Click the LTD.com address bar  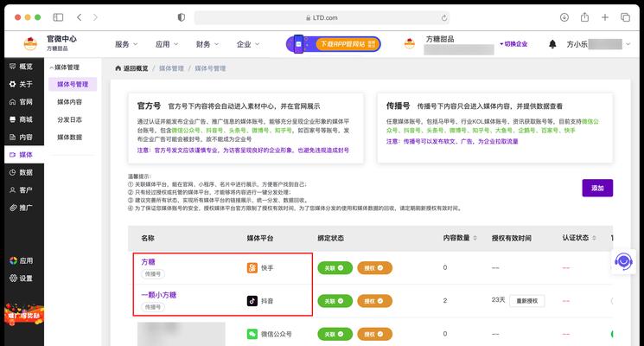pyautogui.click(x=322, y=17)
